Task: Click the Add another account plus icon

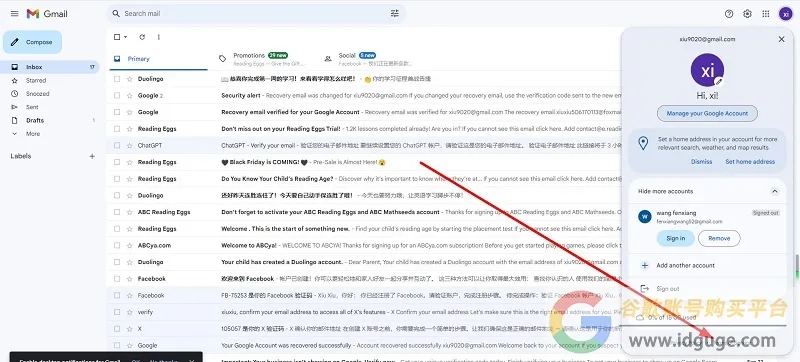Action: tap(645, 265)
